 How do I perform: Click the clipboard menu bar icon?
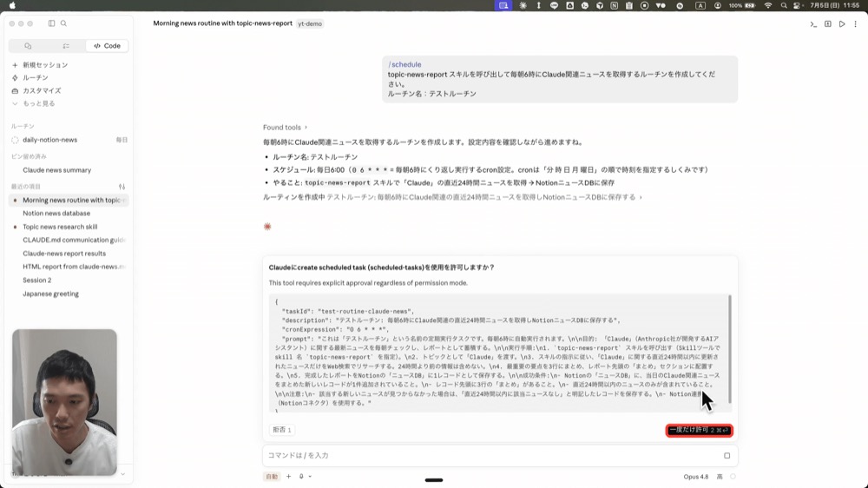[628, 5]
